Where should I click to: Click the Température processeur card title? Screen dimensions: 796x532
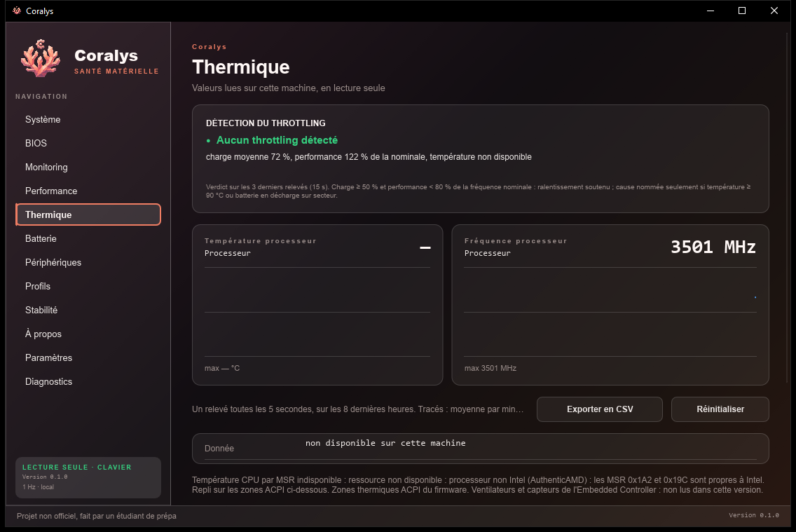261,240
